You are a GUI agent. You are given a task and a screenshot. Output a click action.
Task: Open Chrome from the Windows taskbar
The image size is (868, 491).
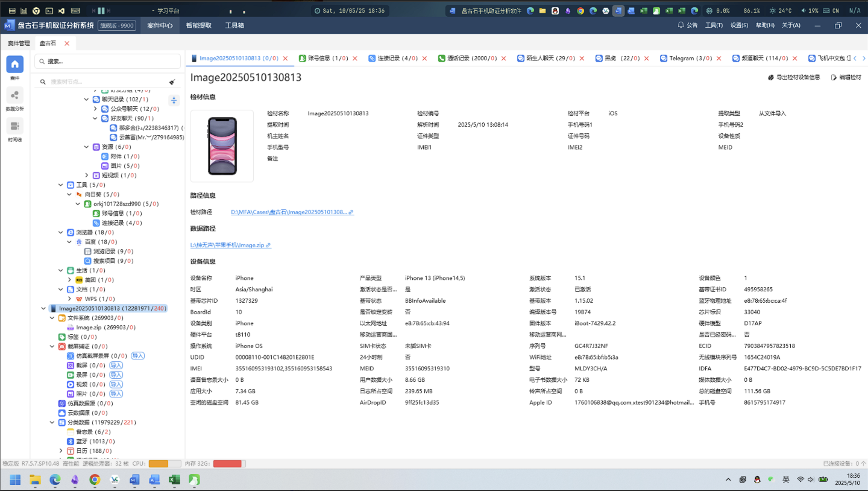click(x=95, y=480)
